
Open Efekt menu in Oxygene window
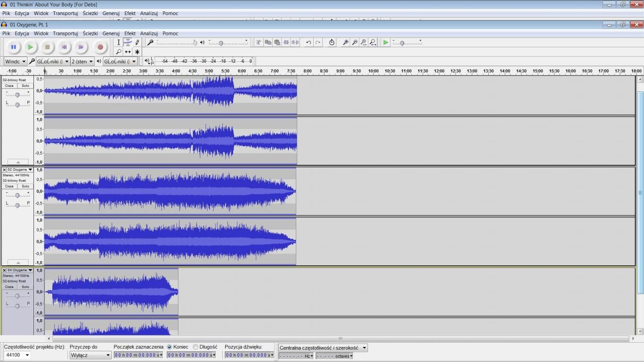point(130,33)
